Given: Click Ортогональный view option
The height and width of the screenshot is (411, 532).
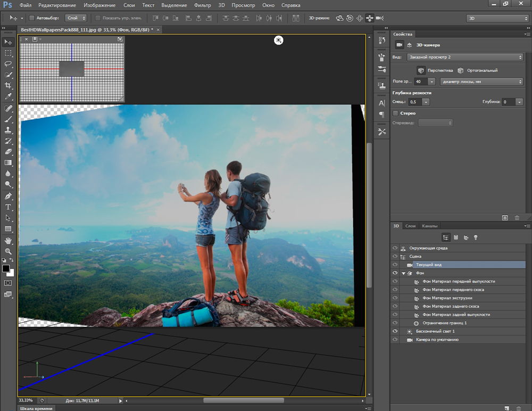Looking at the screenshot, I should point(481,70).
